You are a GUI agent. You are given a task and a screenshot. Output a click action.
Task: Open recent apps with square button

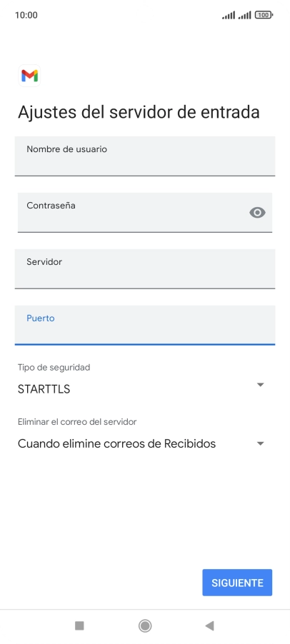point(79,625)
